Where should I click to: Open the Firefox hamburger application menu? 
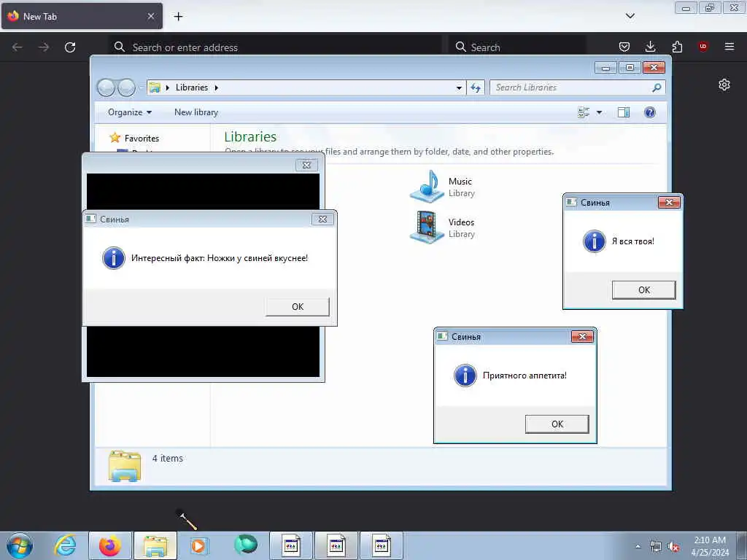[729, 47]
